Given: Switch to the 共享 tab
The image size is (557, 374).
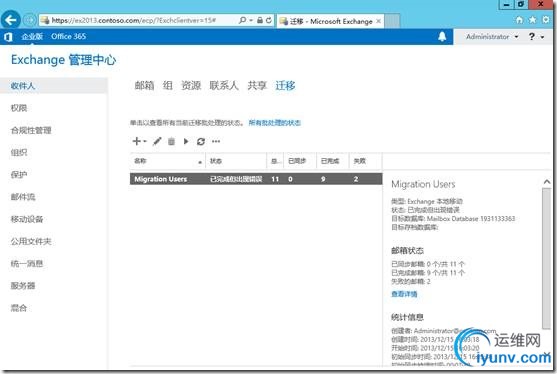Looking at the screenshot, I should [x=257, y=85].
